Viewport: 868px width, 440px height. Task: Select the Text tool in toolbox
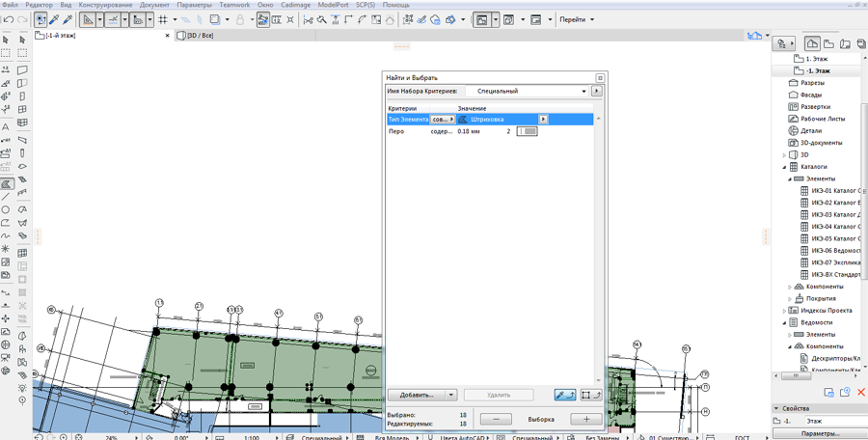[6, 127]
